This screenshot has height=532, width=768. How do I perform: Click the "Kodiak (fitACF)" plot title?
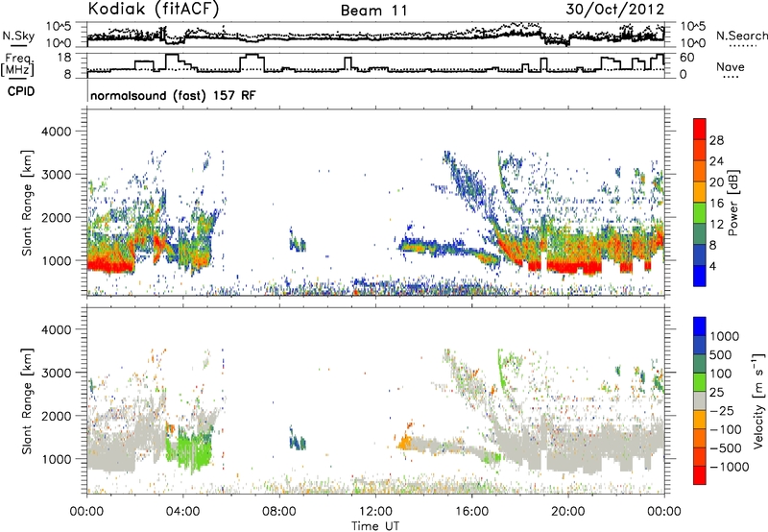tap(154, 10)
